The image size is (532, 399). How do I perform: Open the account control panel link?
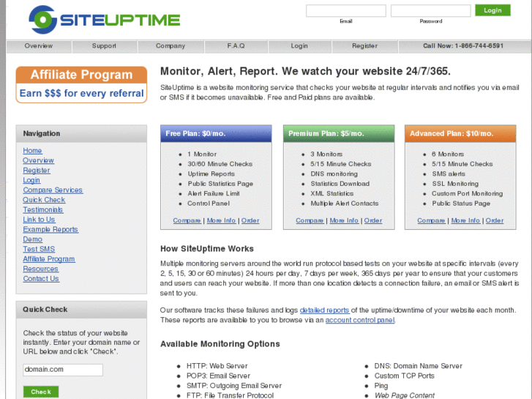click(x=360, y=320)
